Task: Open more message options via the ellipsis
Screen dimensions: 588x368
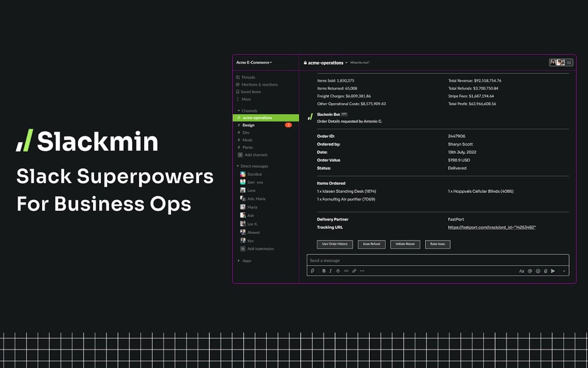Action: tap(362, 271)
